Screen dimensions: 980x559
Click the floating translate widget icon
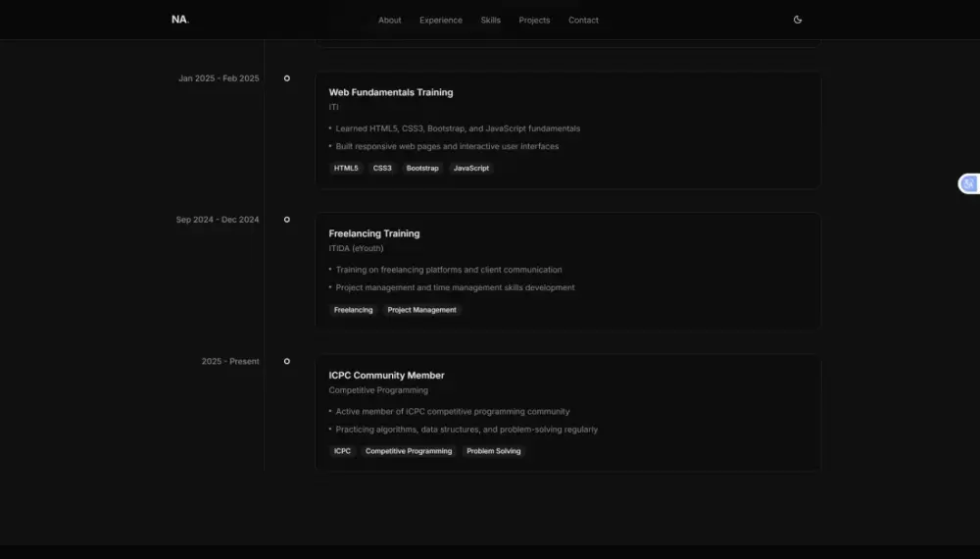click(968, 183)
